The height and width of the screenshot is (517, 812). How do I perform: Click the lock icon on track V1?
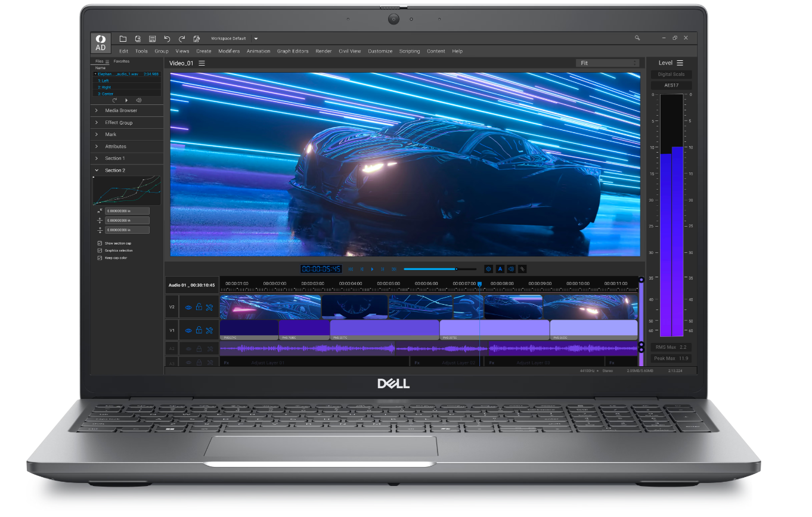[x=199, y=330]
